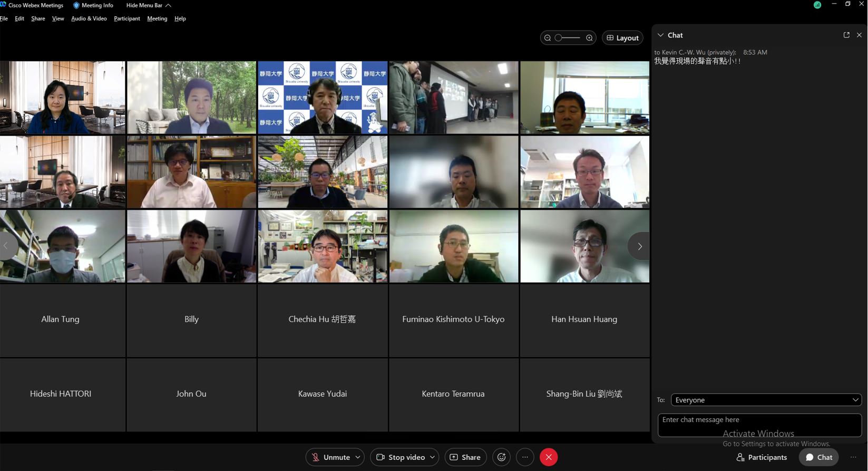The height and width of the screenshot is (471, 868).
Task: Click the zoom in magnifier icon
Action: point(589,38)
